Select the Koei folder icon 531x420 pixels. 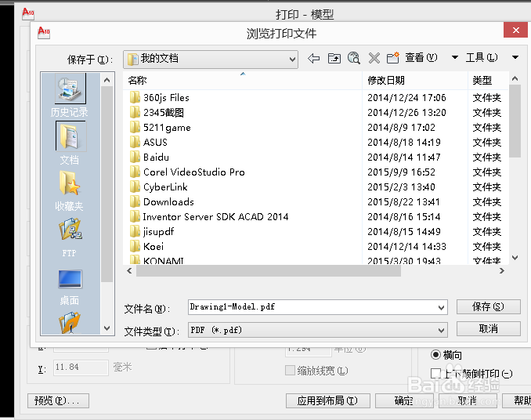click(x=135, y=247)
